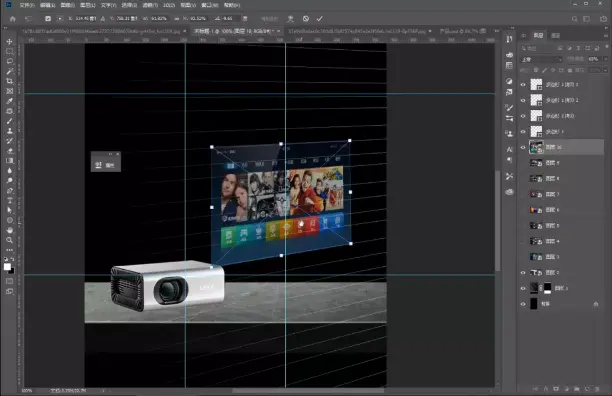The height and width of the screenshot is (396, 612).
Task: Click the 图层 1 layer mask thumbnail
Action: point(548,288)
